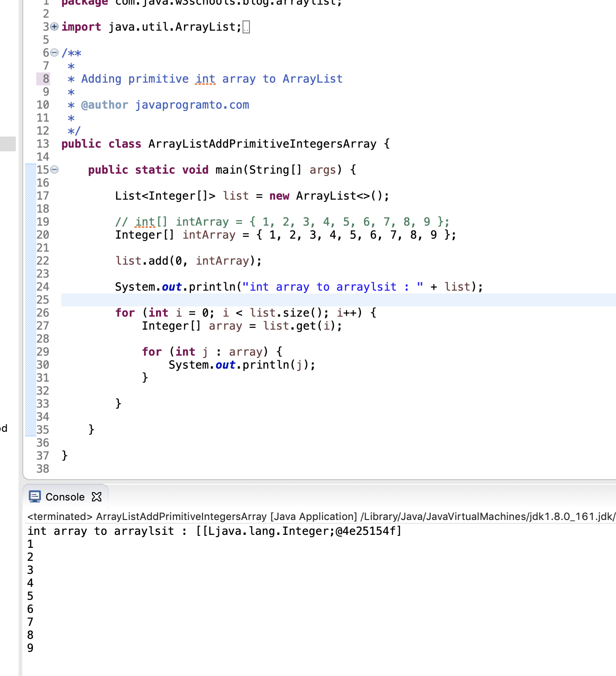The width and height of the screenshot is (616, 676).
Task: Close the Console view with its X icon
Action: (96, 497)
